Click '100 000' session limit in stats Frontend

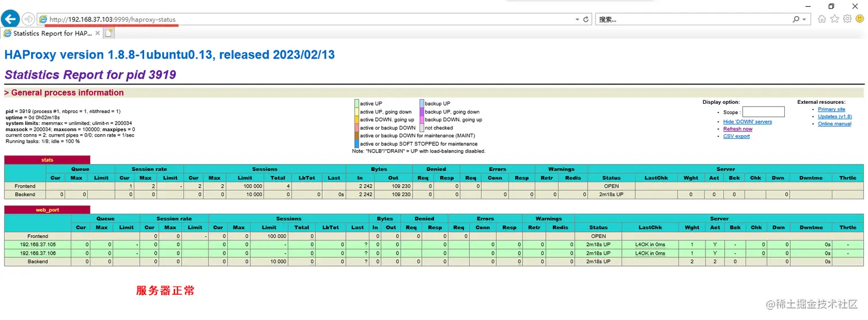[x=253, y=186]
